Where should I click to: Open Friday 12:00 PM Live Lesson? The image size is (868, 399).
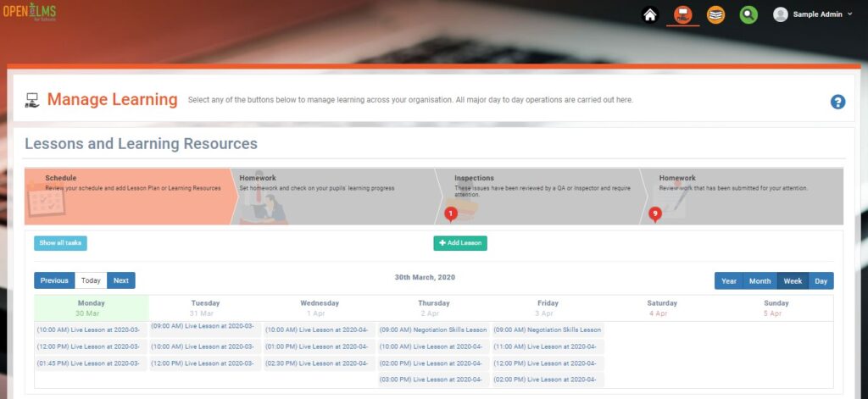click(x=548, y=363)
